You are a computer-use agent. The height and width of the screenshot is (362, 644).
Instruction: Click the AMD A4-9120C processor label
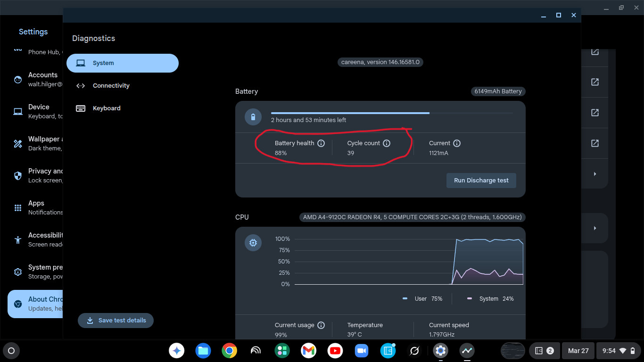pyautogui.click(x=412, y=217)
